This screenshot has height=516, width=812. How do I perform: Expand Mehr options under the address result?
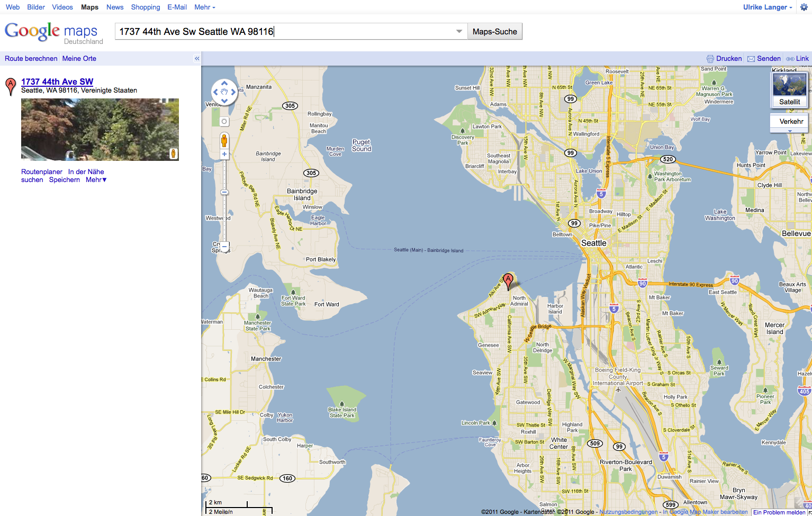point(96,180)
